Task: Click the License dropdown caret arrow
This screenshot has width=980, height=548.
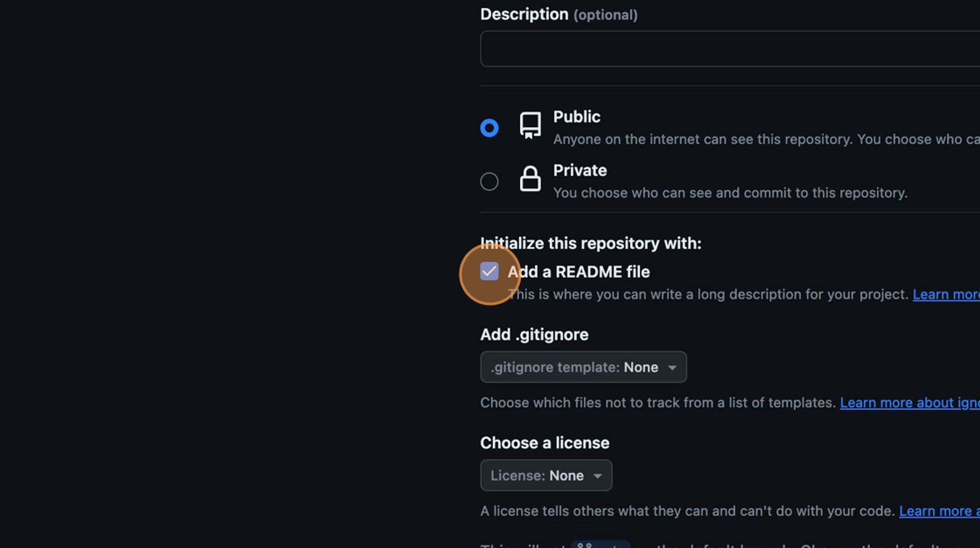Action: [x=597, y=476]
